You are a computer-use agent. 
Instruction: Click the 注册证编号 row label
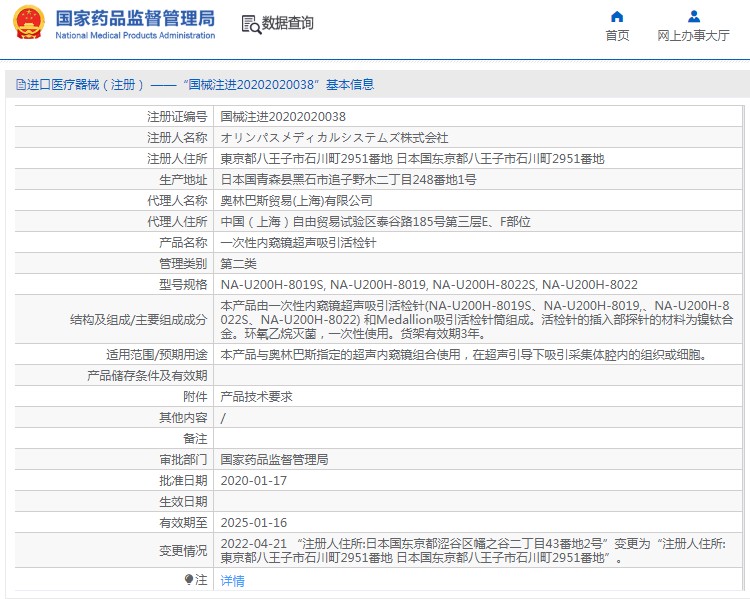pos(177,117)
